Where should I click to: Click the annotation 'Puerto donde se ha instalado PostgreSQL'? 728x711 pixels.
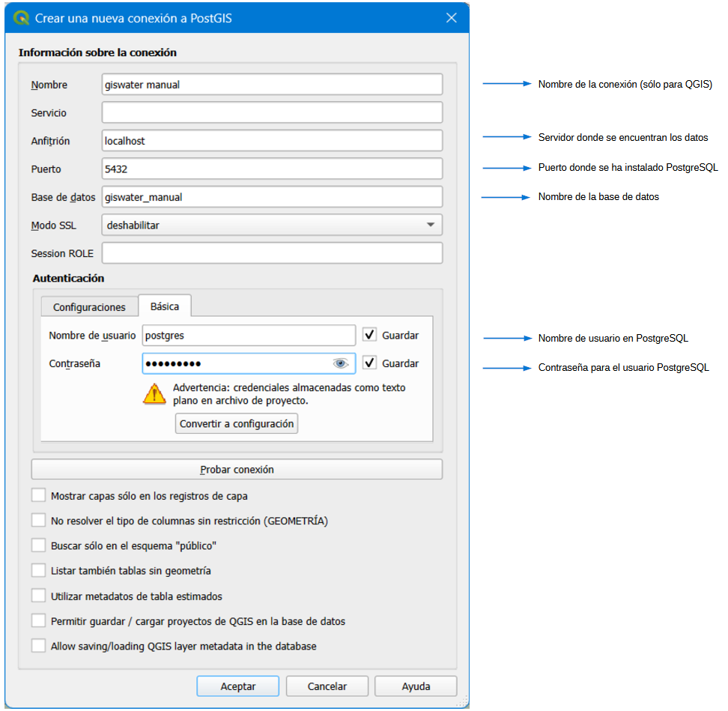pyautogui.click(x=628, y=167)
